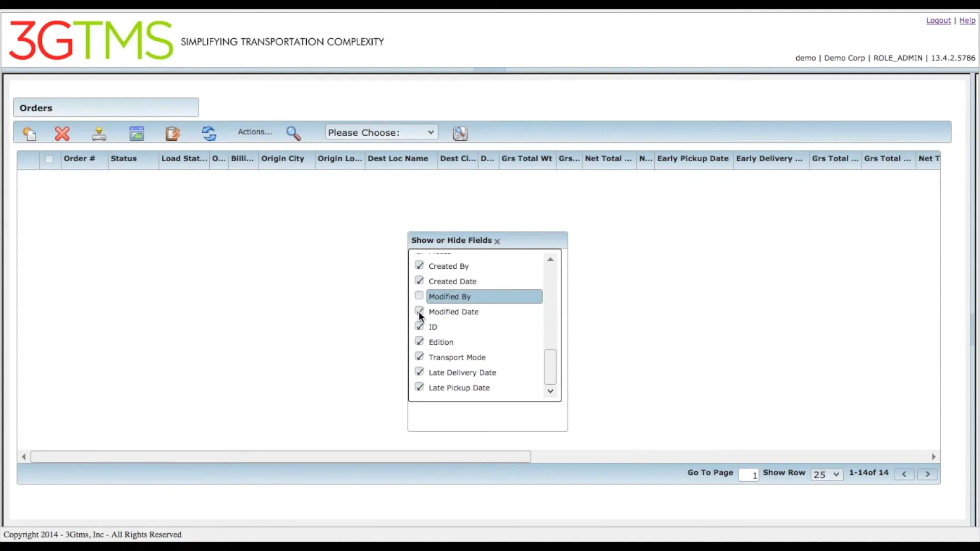Click the red Delete icon
The image size is (980, 551).
[62, 134]
